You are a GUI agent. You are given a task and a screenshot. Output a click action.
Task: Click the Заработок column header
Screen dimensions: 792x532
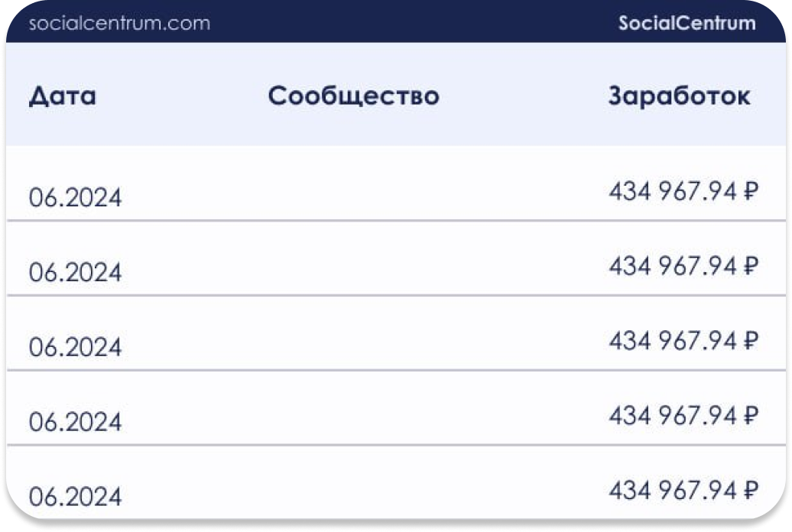(679, 97)
